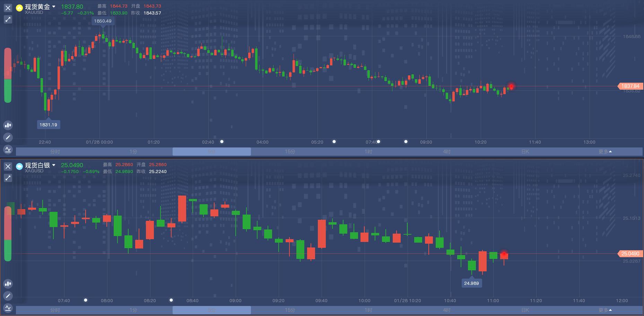The image size is (644, 316).
Task: Click the gold 最高 value 1844.73
Action: [119, 6]
